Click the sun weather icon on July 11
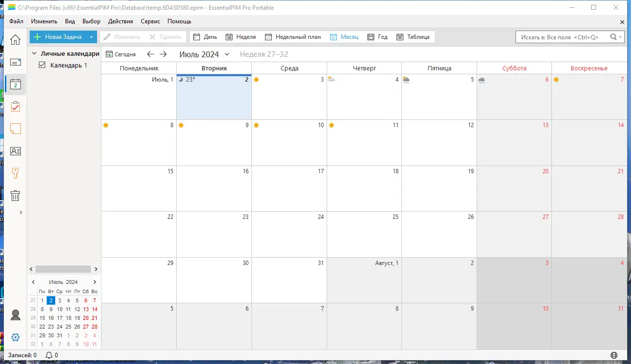Viewport: 631px width, 364px height. click(332, 125)
